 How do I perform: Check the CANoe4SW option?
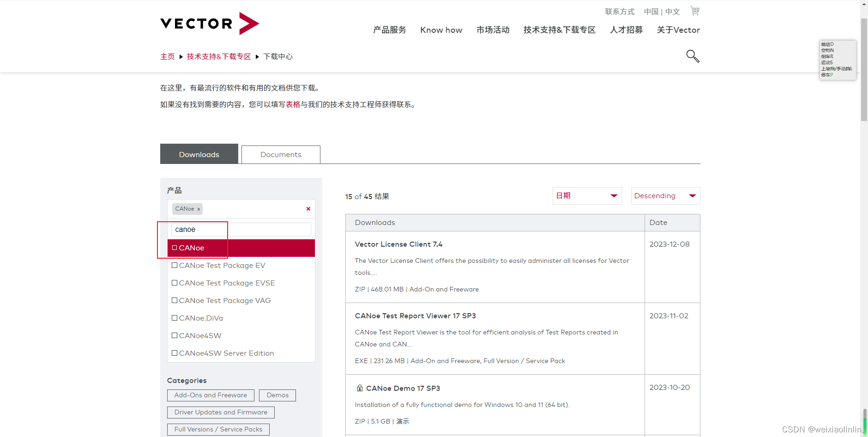pos(175,335)
